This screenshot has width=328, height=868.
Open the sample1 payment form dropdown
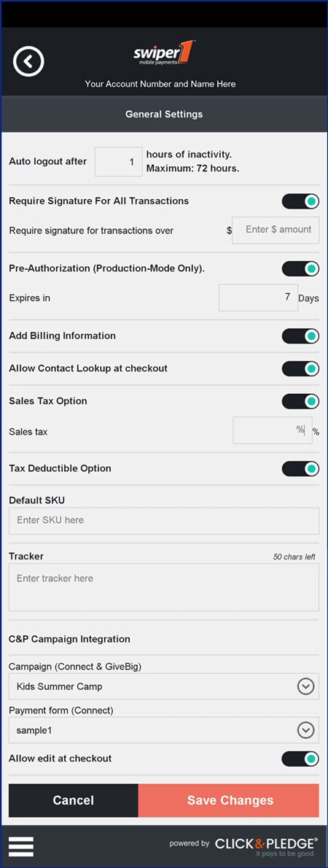coord(164,730)
